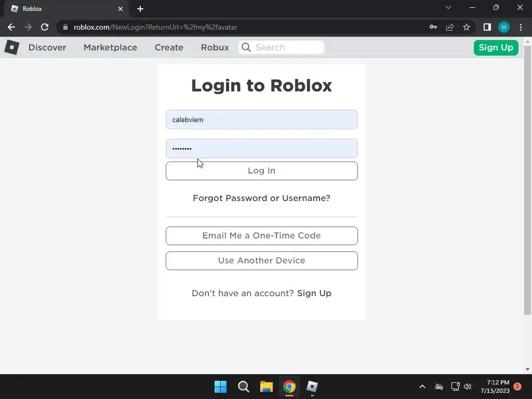Screen dimensions: 532x399
Task: Restore down the Chrome window
Action: click(x=496, y=7)
